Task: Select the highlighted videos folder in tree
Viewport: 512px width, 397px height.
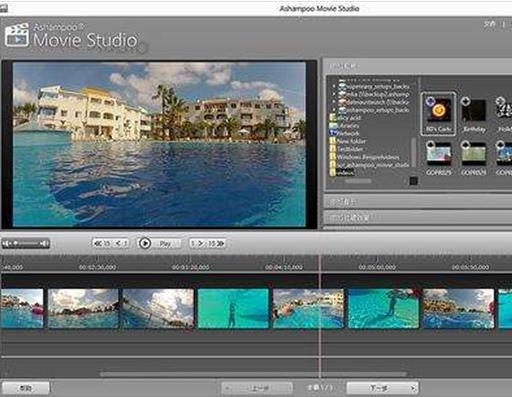Action: 342,172
